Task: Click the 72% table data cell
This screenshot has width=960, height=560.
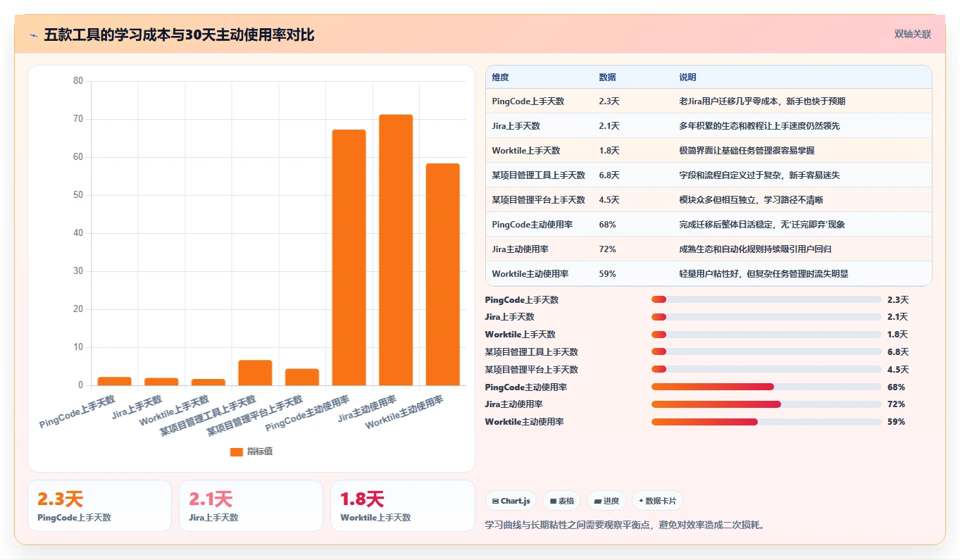Action: (607, 249)
